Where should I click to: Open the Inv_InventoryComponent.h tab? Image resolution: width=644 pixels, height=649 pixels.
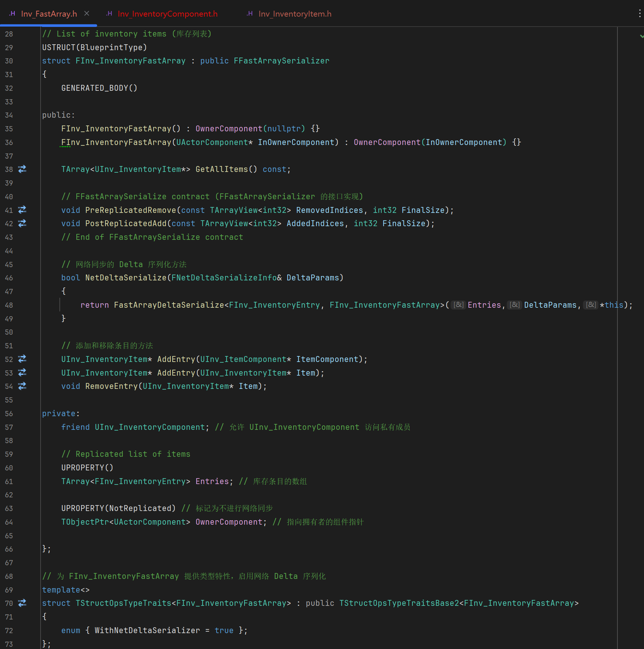167,14
